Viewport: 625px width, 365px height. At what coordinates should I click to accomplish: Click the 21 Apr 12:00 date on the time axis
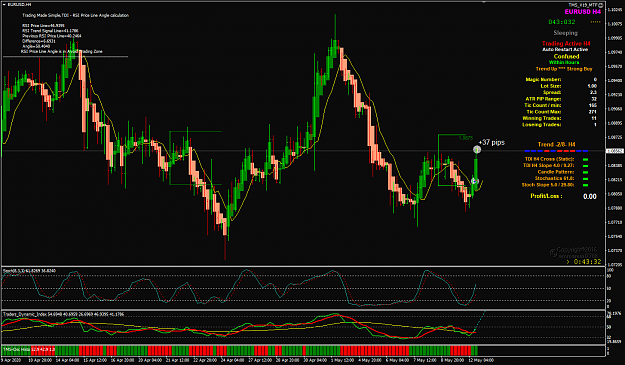[x=179, y=360]
